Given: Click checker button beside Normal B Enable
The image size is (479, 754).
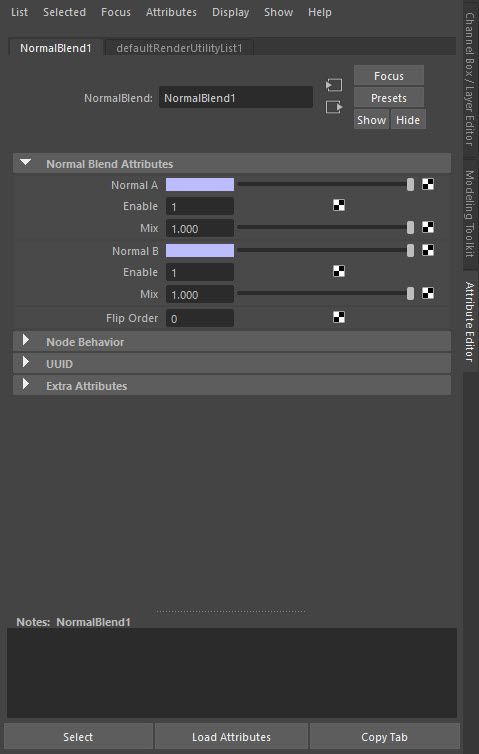Looking at the screenshot, I should pos(339,272).
